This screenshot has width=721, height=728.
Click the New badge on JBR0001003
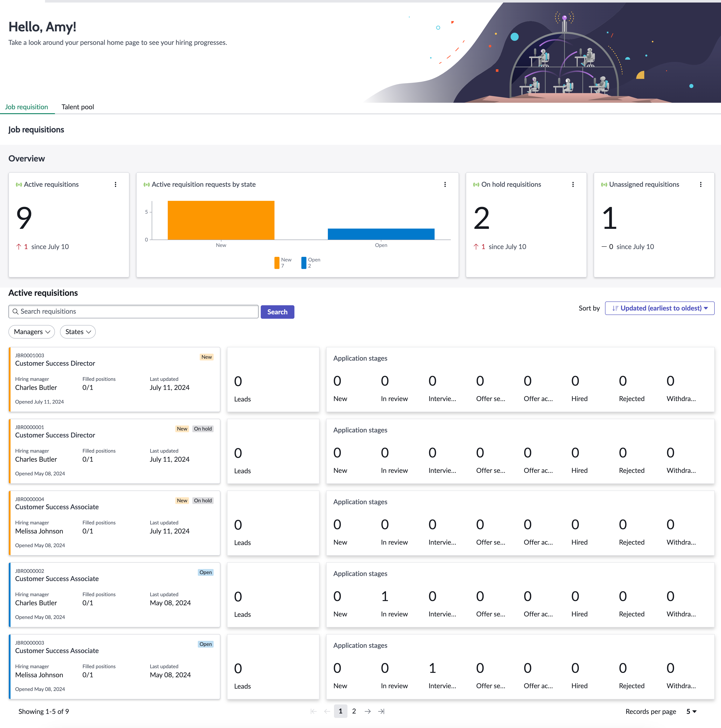pyautogui.click(x=206, y=357)
